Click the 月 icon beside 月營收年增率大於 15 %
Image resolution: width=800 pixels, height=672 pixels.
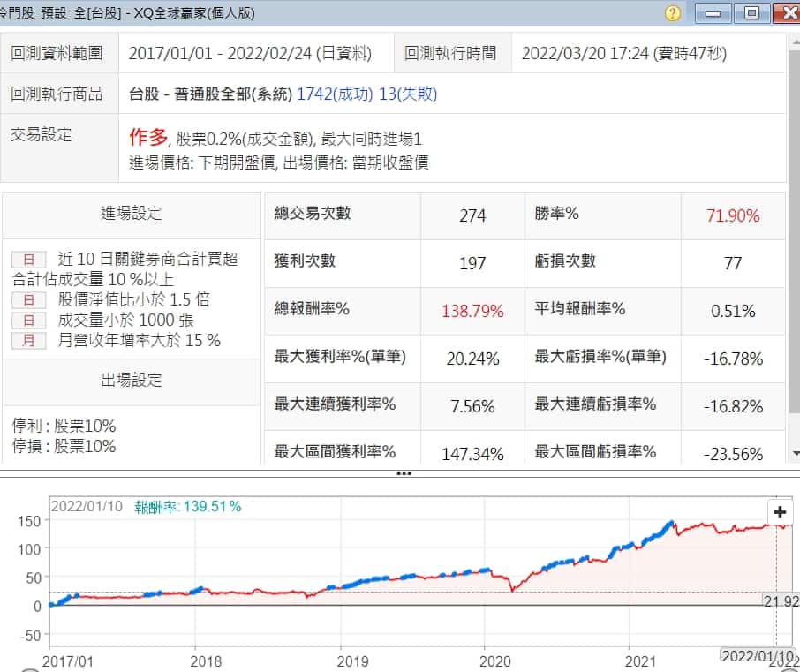pyautogui.click(x=28, y=341)
